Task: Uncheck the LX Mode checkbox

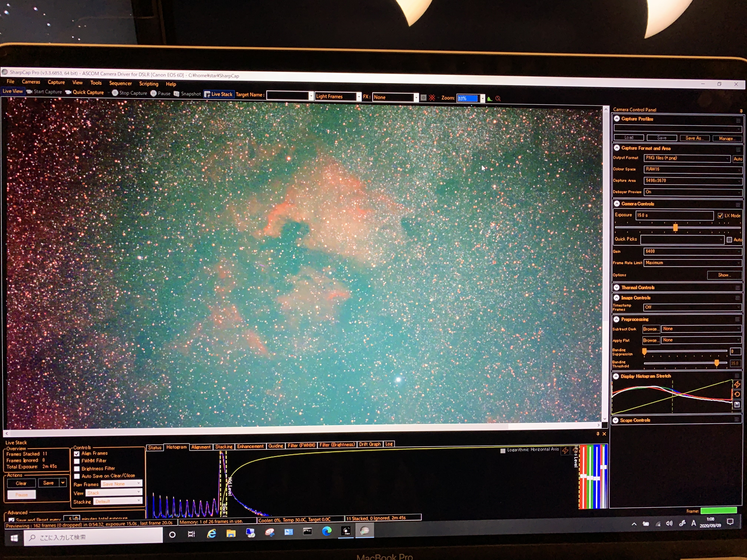Action: point(720,215)
